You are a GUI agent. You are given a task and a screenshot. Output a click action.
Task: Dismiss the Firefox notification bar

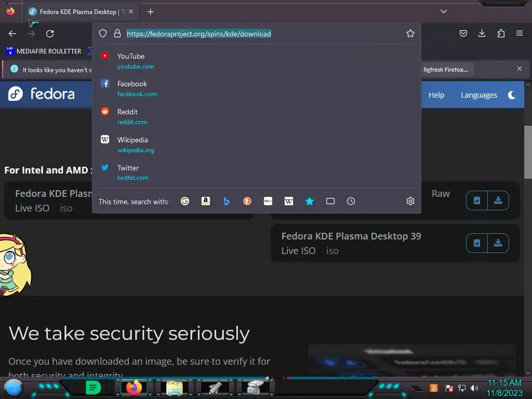pyautogui.click(x=519, y=69)
